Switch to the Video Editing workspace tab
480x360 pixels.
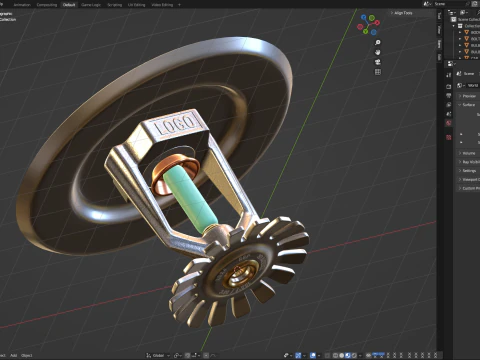(162, 5)
